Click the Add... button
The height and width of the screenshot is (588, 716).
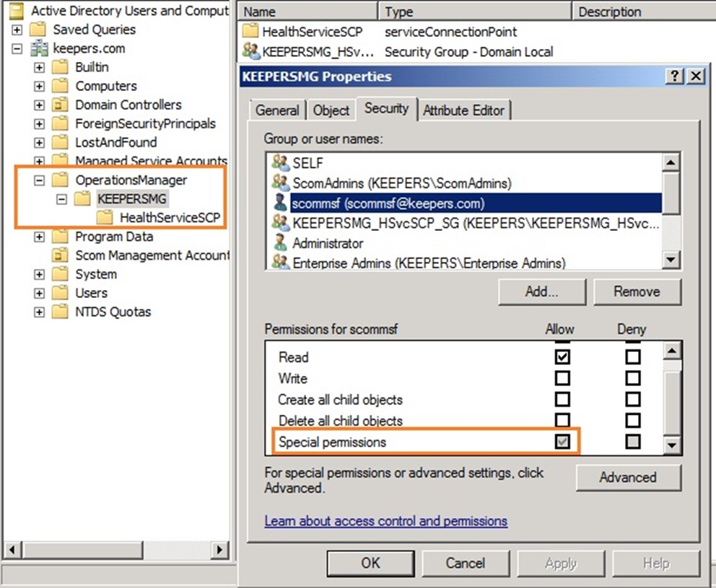[x=541, y=291]
